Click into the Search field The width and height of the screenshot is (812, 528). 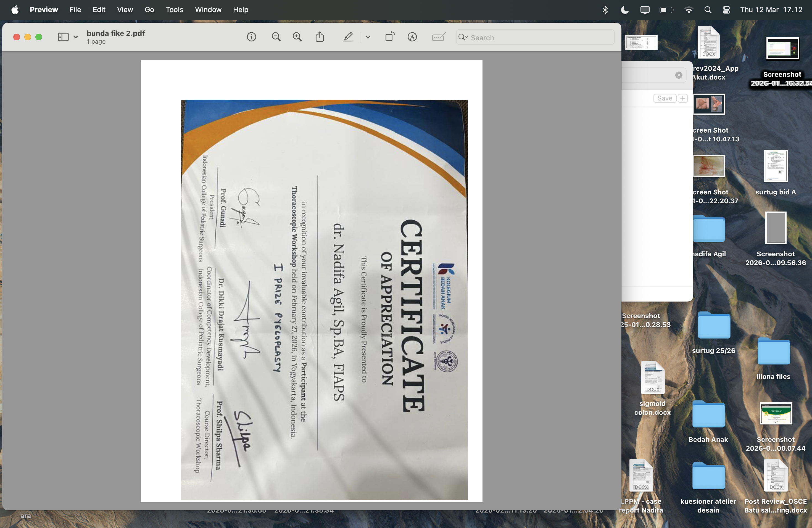(539, 38)
